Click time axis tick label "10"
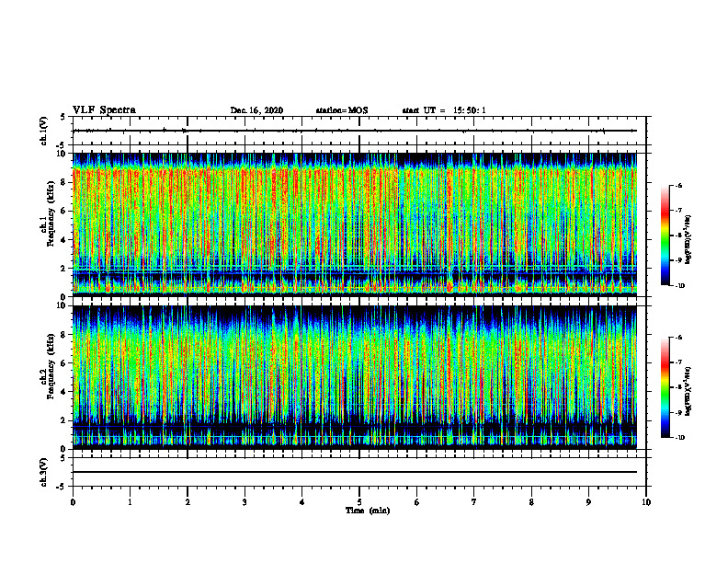Image resolution: width=728 pixels, height=563 pixels. [x=646, y=502]
